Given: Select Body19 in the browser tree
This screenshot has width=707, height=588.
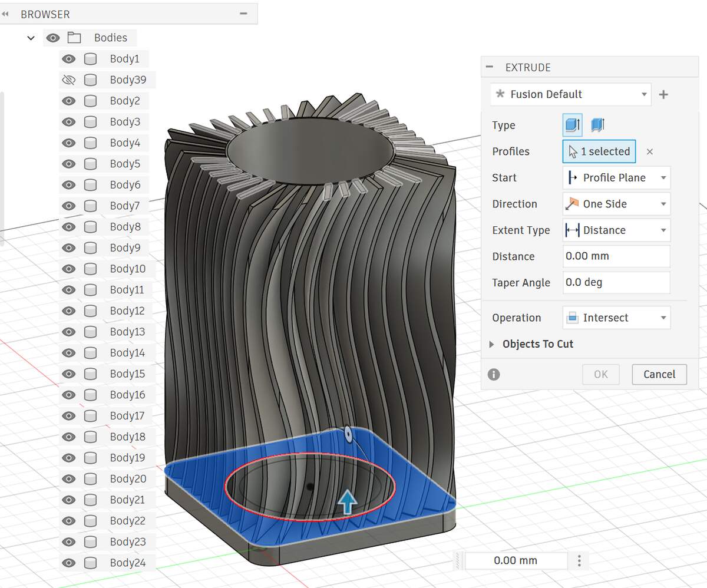Looking at the screenshot, I should coord(127,458).
